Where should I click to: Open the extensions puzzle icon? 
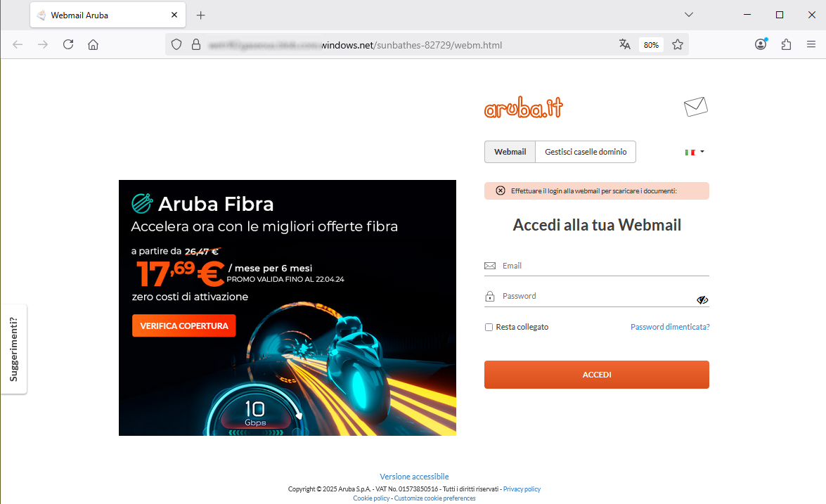(786, 45)
